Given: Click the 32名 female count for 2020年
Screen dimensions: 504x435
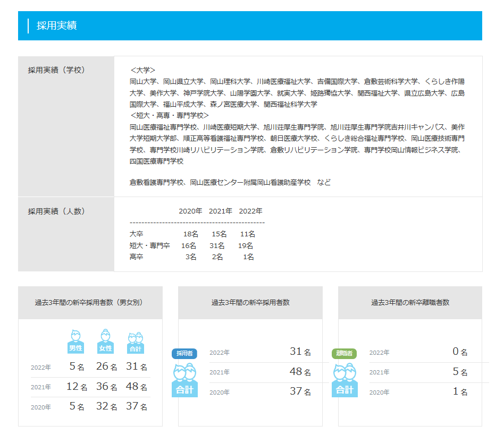Looking at the screenshot, I should point(107,406).
